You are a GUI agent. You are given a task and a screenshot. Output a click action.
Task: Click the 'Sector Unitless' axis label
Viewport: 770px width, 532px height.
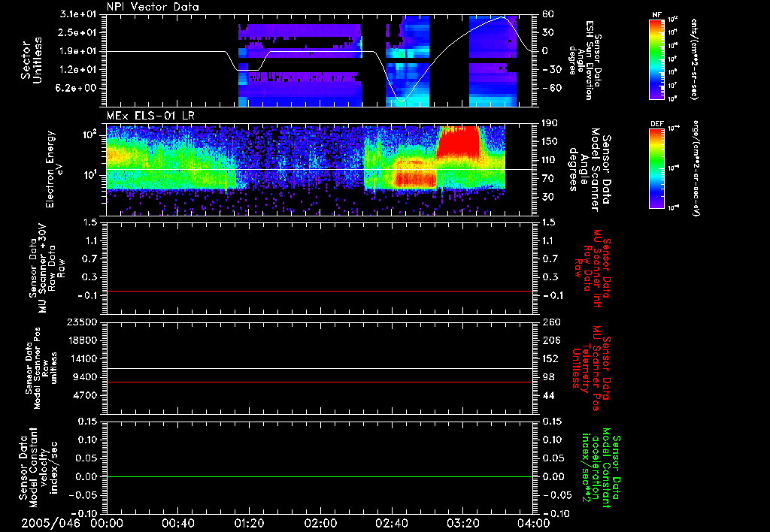tap(32, 60)
